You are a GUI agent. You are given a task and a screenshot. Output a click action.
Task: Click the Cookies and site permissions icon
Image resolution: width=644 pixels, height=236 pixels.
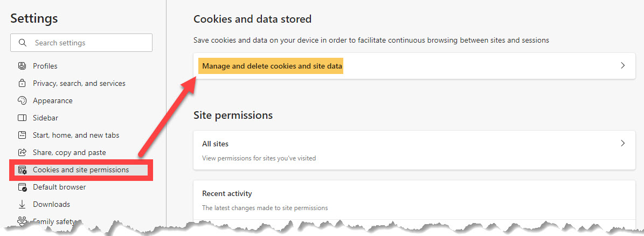pyautogui.click(x=22, y=170)
